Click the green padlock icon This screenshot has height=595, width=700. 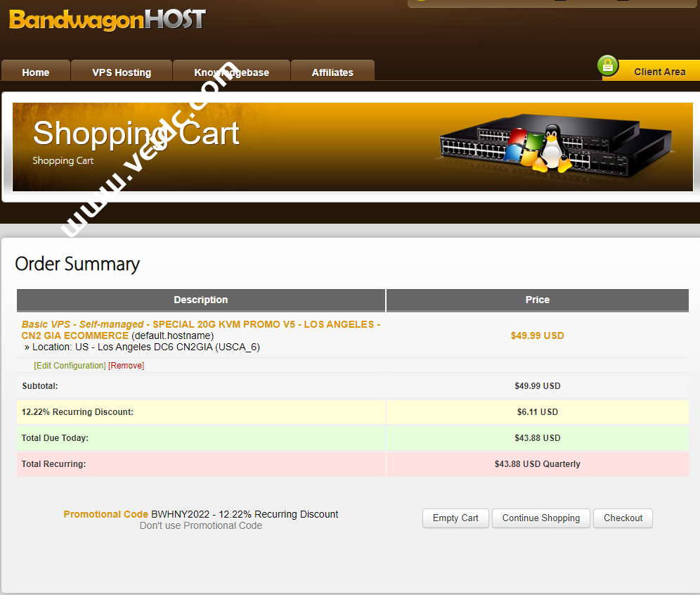(608, 66)
